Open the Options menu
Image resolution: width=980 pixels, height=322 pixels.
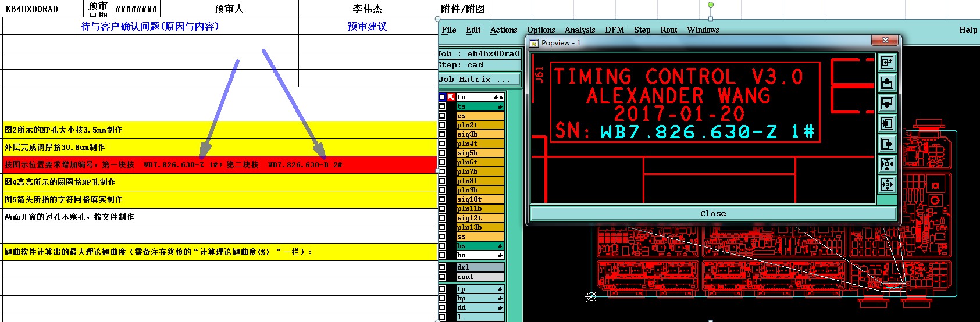pyautogui.click(x=541, y=30)
